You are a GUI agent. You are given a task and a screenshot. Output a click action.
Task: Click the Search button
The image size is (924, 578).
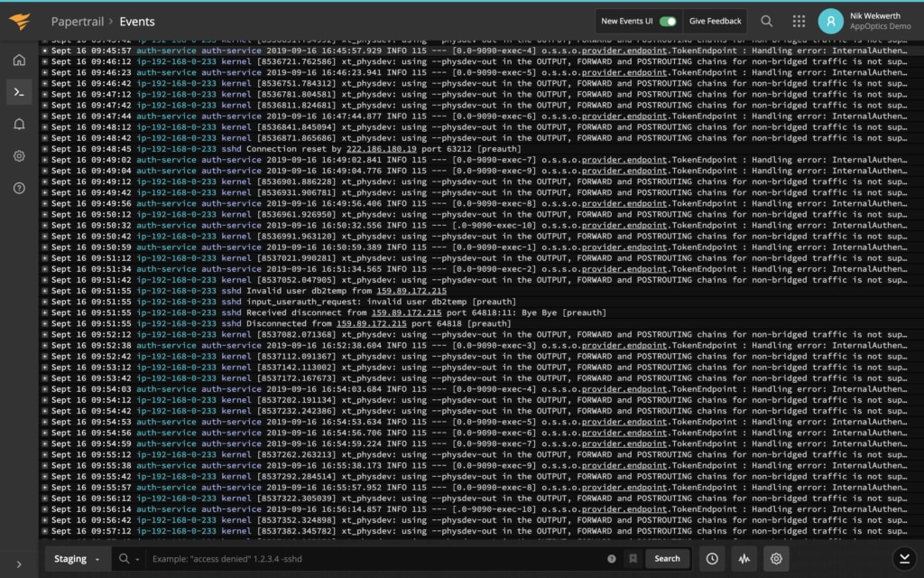(x=667, y=558)
